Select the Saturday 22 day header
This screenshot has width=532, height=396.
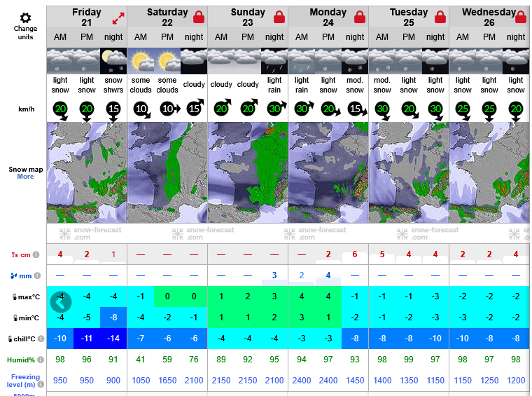coord(167,17)
